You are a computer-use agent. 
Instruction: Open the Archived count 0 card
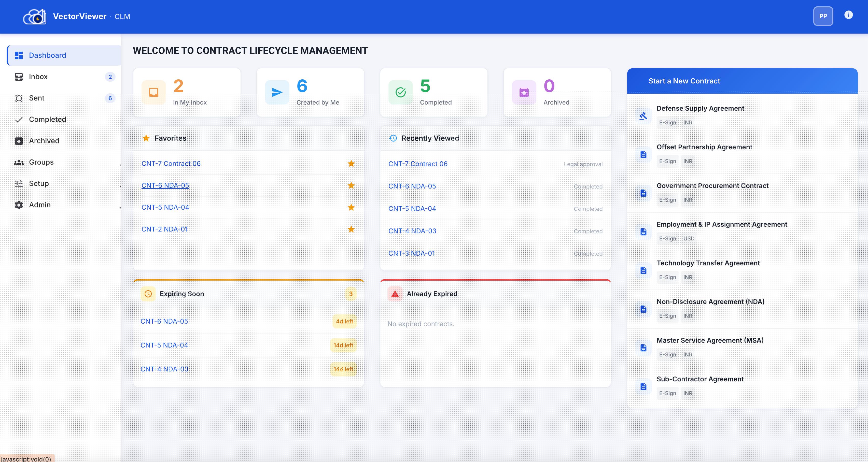557,92
